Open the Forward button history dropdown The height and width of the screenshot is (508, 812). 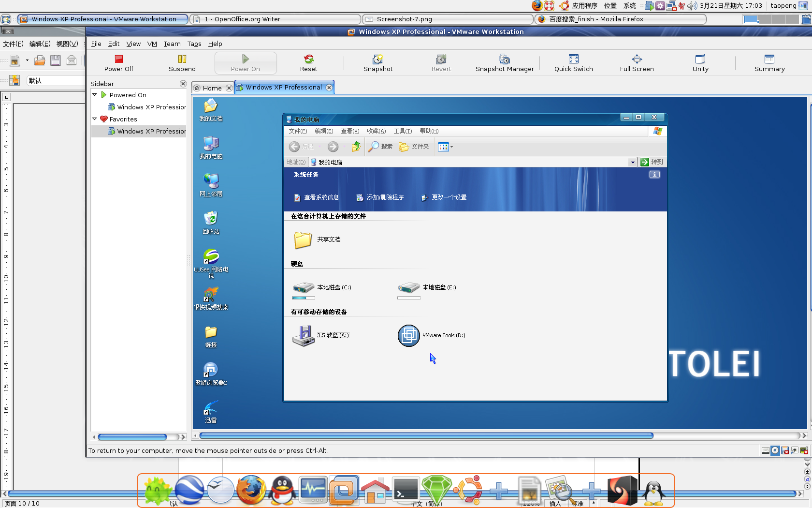click(x=344, y=147)
